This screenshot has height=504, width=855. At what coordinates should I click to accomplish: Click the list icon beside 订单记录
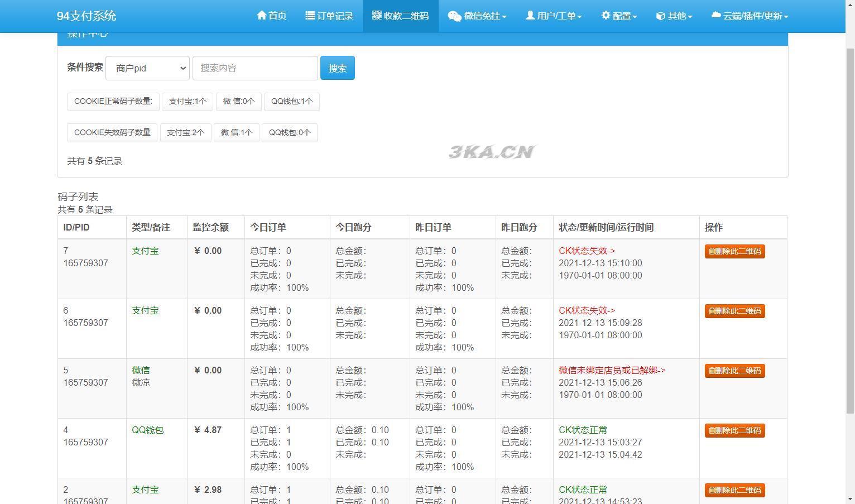click(x=310, y=16)
